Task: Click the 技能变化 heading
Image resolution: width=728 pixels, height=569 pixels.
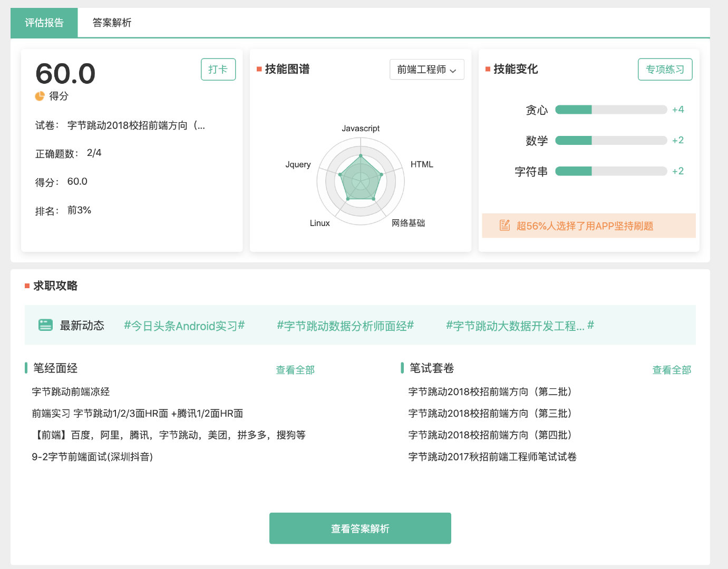Action: [516, 69]
